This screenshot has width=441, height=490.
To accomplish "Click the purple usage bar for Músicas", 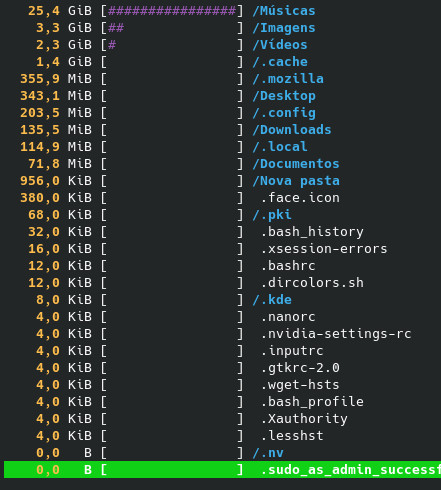I will [x=172, y=11].
